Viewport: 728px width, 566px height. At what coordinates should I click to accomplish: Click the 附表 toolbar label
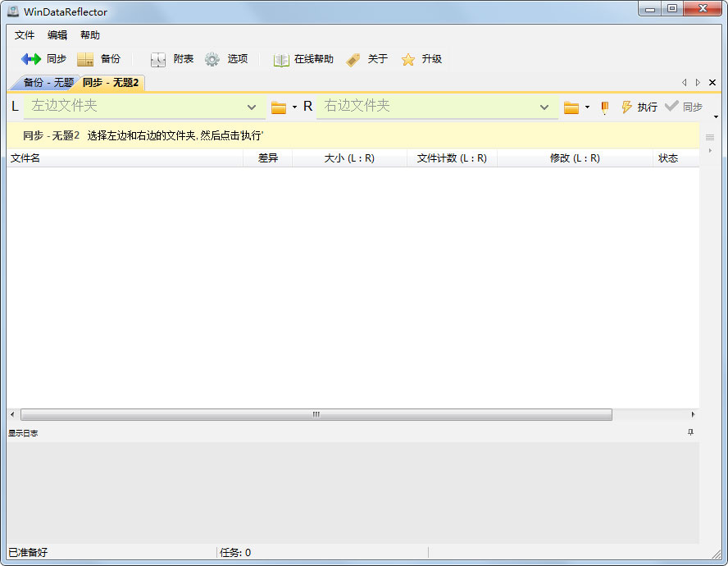184,59
